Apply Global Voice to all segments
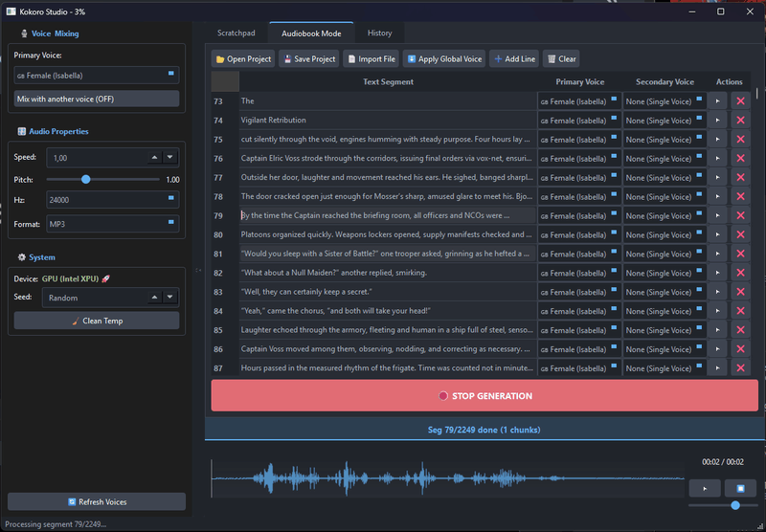This screenshot has width=766, height=532. (444, 58)
